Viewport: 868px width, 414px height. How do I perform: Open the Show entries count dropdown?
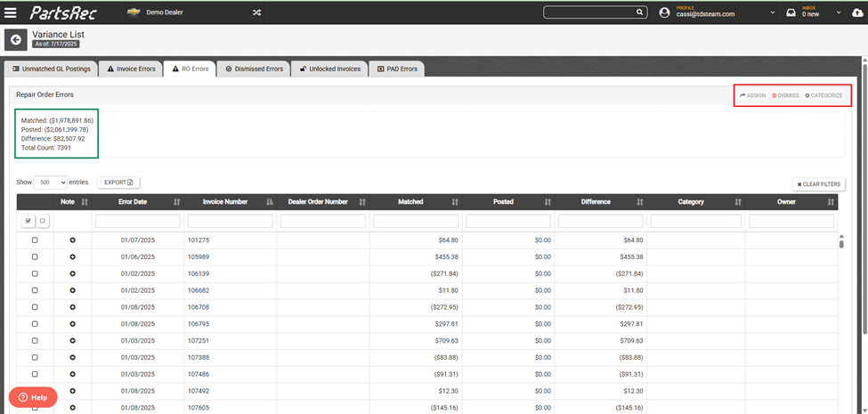point(51,183)
